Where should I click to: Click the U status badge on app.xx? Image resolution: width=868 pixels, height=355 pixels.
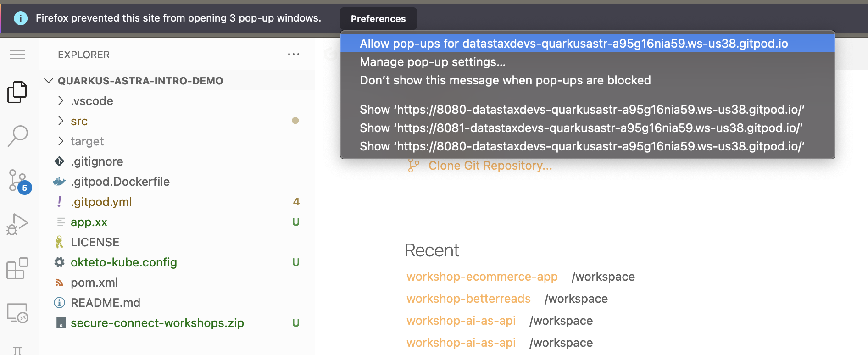point(296,222)
